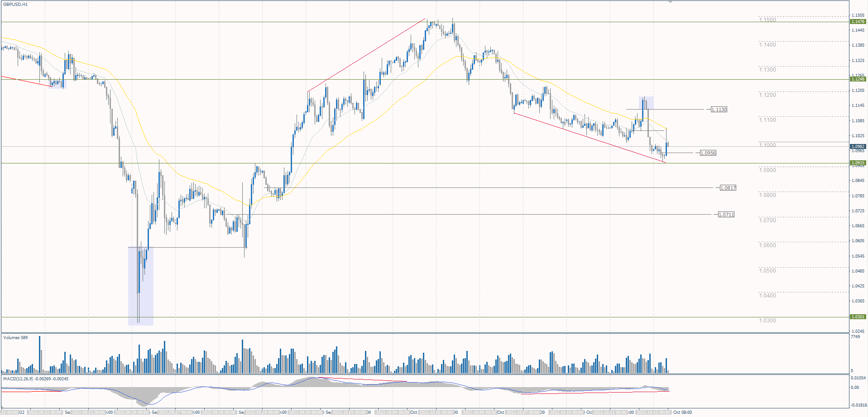Click the current price label 1.0982
This screenshot has height=417, width=868.
[x=858, y=147]
